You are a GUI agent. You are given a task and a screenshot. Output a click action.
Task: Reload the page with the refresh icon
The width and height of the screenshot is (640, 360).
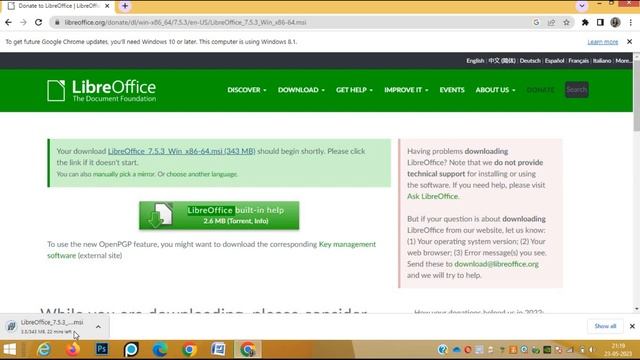(x=38, y=22)
